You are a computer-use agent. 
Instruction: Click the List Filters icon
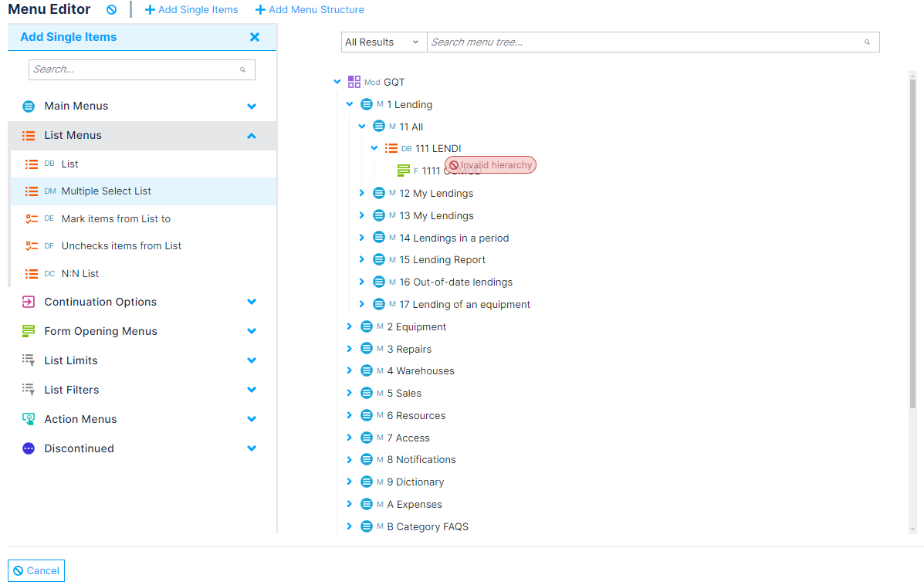pos(29,390)
